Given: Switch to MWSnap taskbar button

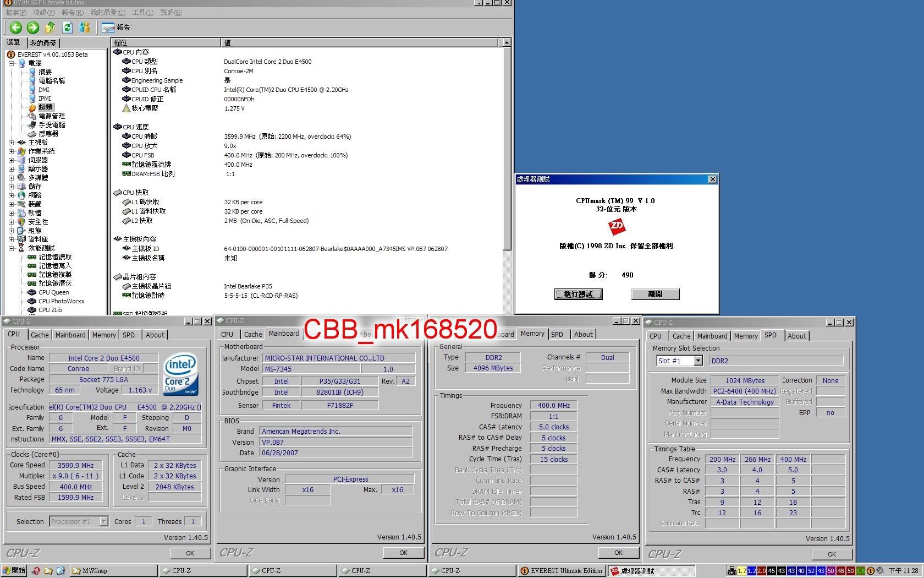Looking at the screenshot, I should pos(114,571).
